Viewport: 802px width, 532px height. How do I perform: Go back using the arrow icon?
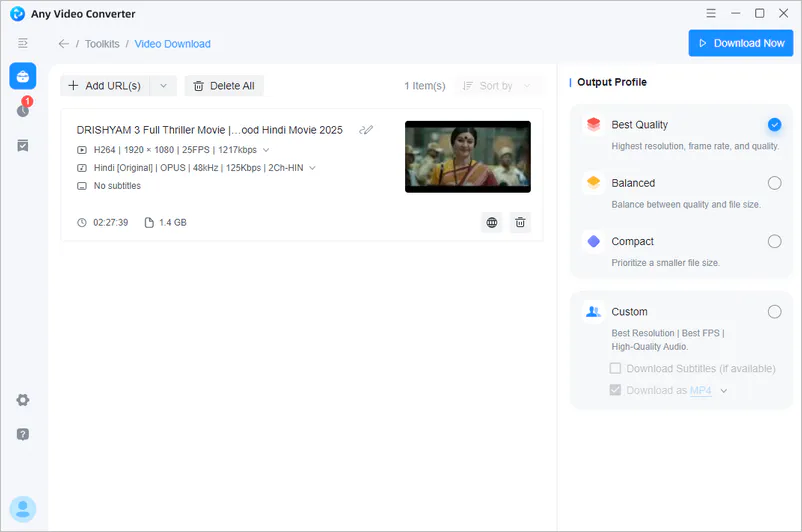pos(63,44)
